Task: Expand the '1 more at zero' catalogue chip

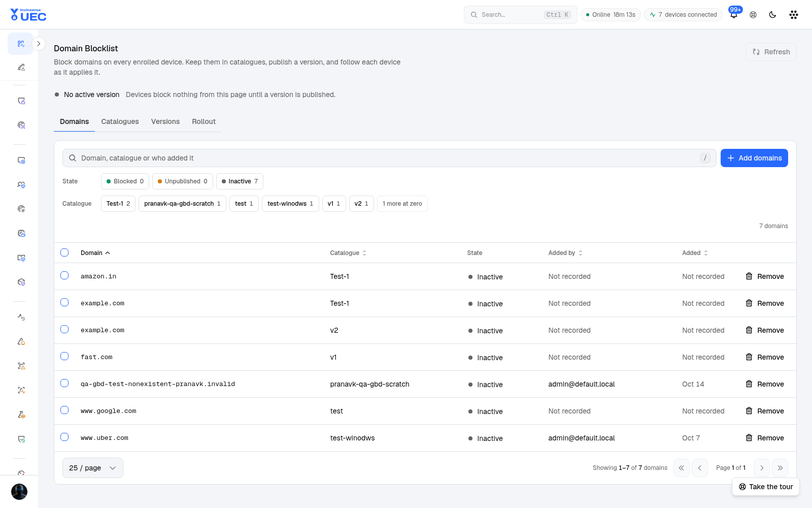Action: point(402,204)
